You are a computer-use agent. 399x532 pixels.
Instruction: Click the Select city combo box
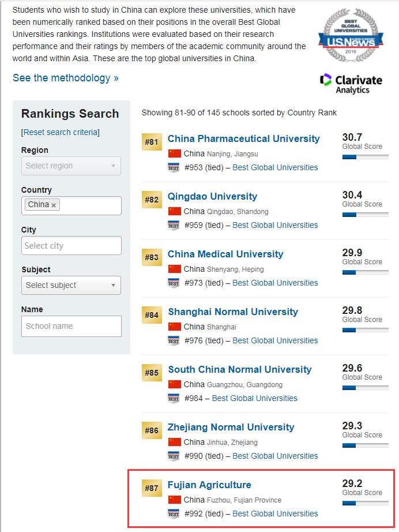pyautogui.click(x=71, y=245)
